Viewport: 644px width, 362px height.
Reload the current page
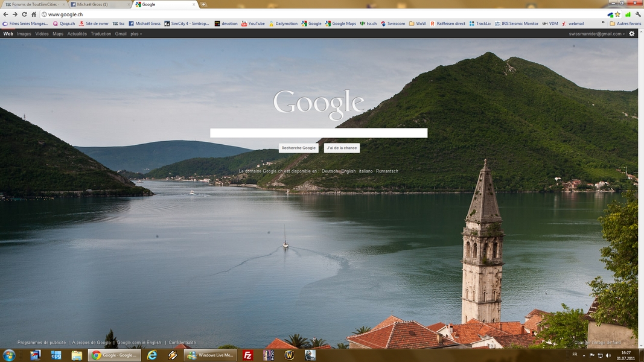[x=24, y=14]
